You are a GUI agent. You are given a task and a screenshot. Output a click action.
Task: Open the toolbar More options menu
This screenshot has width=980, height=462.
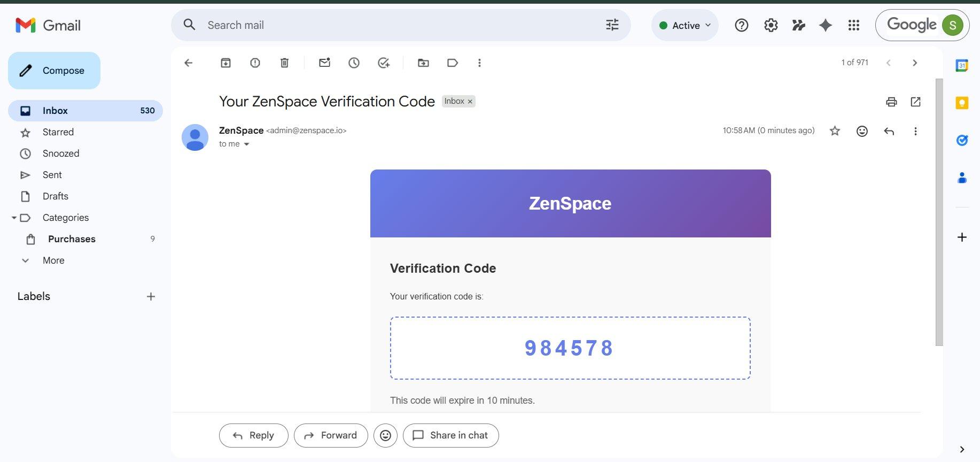(x=479, y=63)
